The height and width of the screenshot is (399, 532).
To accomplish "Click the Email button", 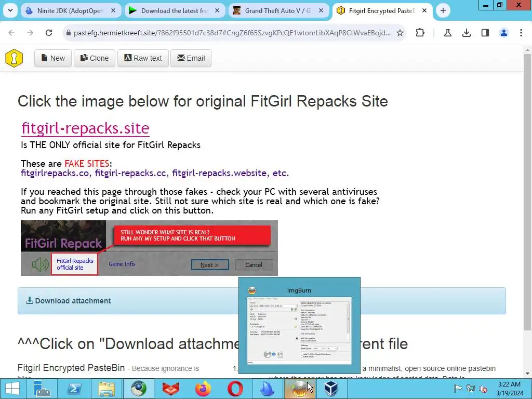I will coord(191,58).
